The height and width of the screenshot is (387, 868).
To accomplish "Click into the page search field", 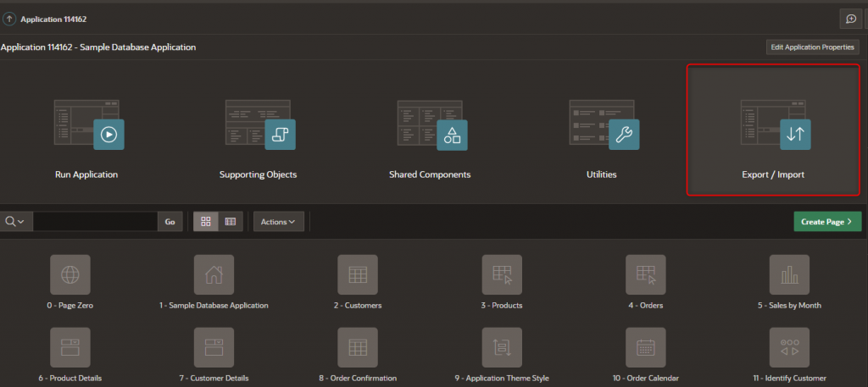I will (94, 222).
